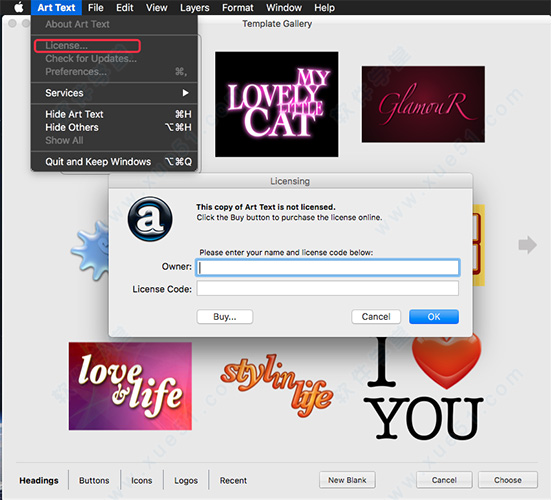Click the Buy... button
551x500 pixels.
tap(225, 317)
